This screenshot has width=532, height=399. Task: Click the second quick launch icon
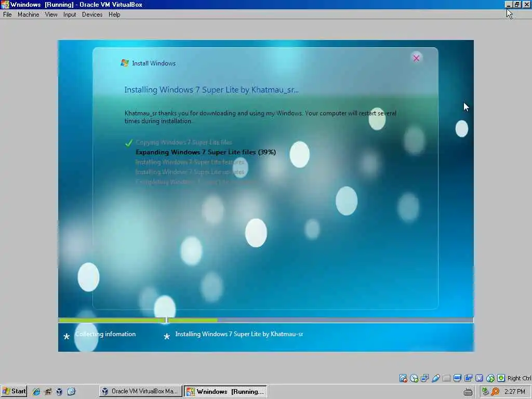(48, 392)
